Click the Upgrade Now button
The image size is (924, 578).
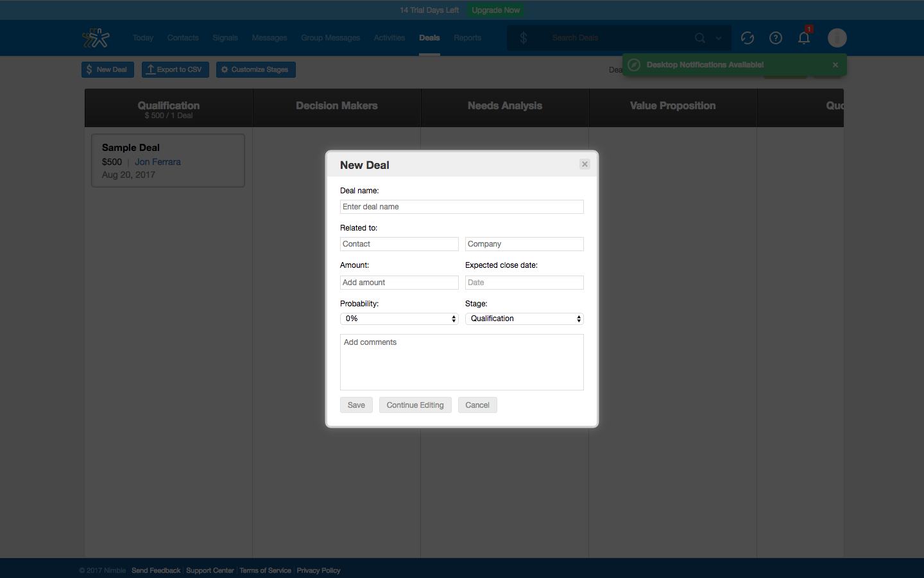coord(496,10)
